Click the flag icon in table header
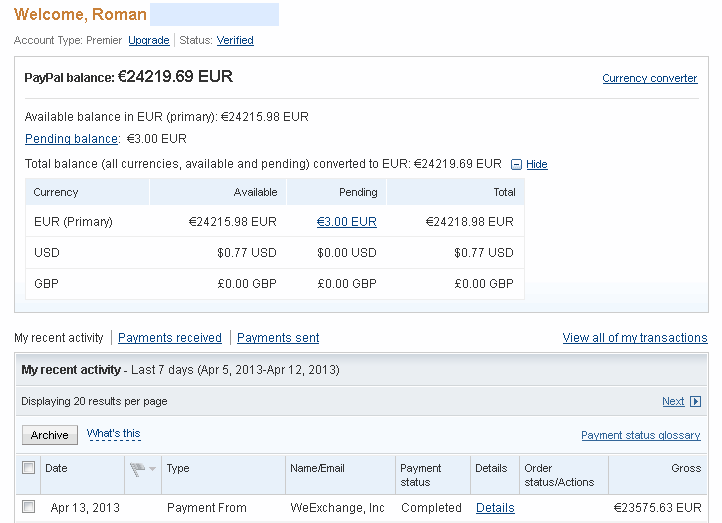 pos(137,469)
